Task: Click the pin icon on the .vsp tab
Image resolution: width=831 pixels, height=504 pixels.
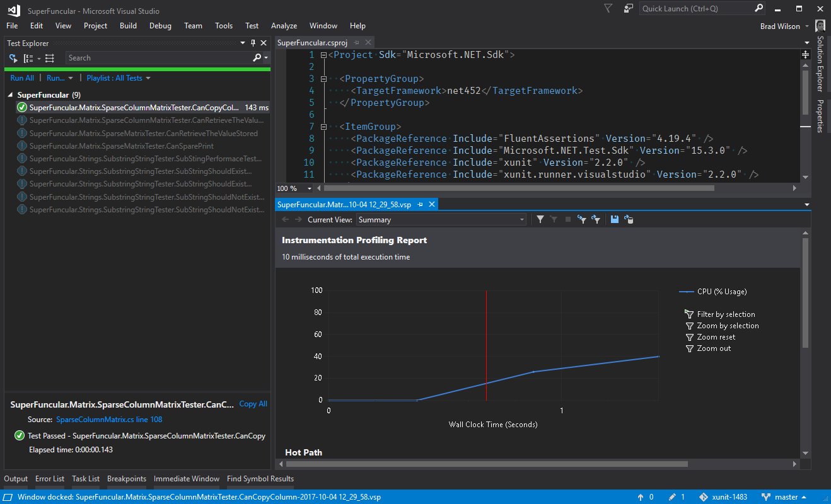Action: [x=421, y=205]
